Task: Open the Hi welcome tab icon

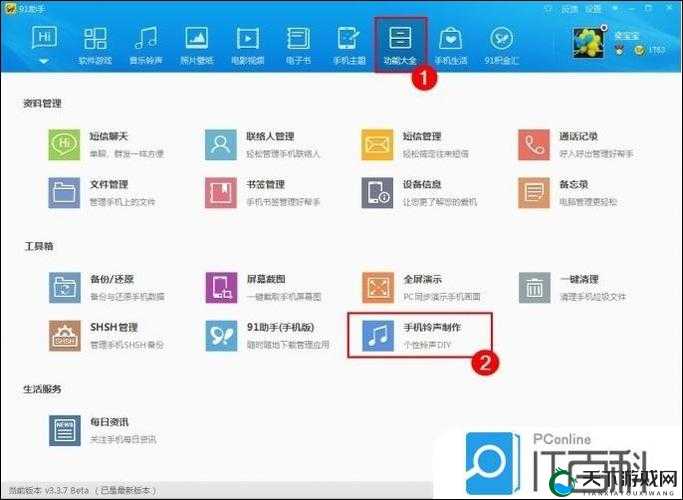Action: click(x=44, y=38)
